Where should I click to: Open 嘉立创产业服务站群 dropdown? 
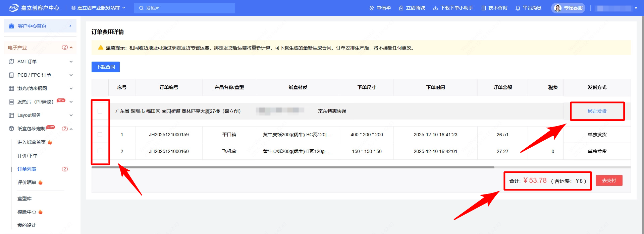pyautogui.click(x=98, y=8)
